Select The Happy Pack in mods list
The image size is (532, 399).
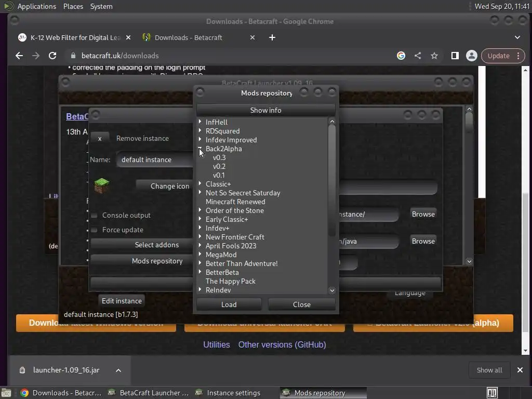pos(230,281)
